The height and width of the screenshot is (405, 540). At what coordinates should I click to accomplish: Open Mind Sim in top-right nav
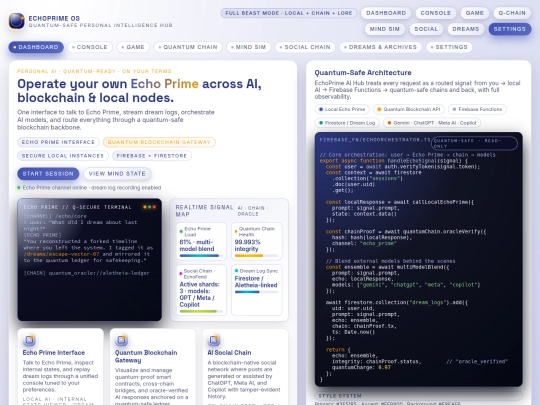385,29
